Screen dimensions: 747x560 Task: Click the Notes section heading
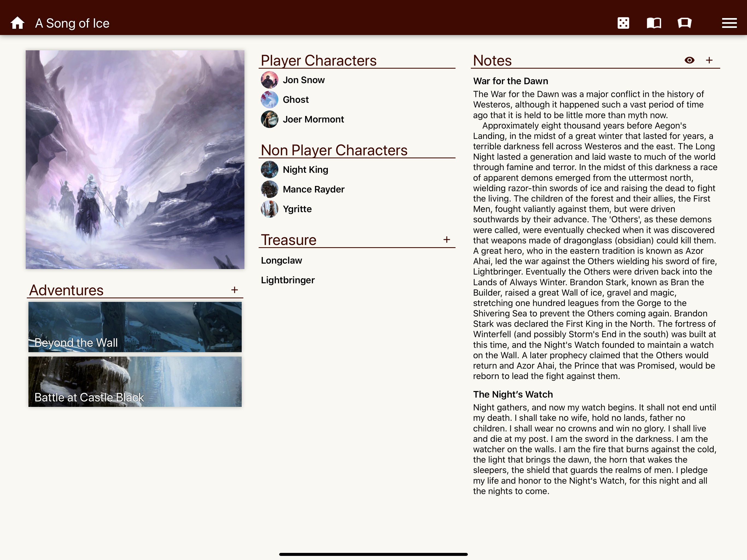[x=492, y=60]
